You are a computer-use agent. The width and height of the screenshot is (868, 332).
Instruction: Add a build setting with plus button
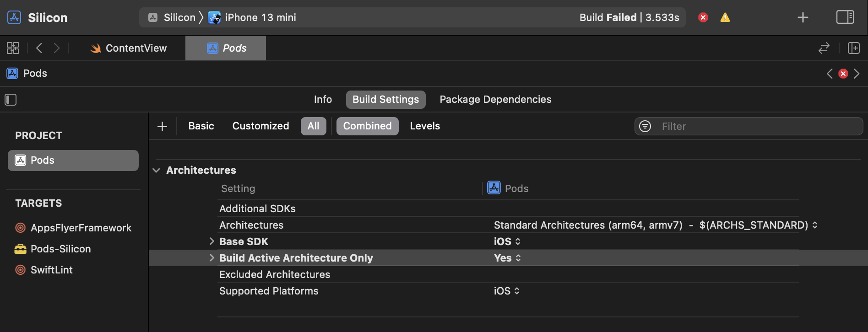[162, 126]
